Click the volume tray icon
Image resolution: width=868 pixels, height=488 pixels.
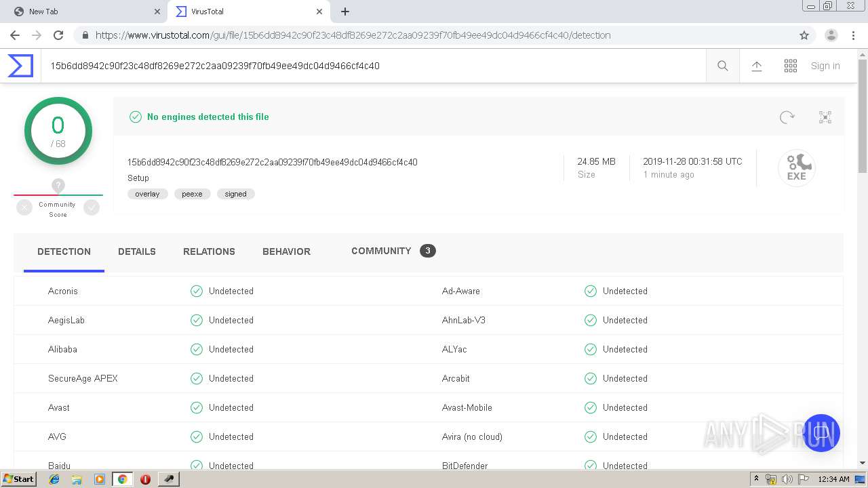pos(787,479)
